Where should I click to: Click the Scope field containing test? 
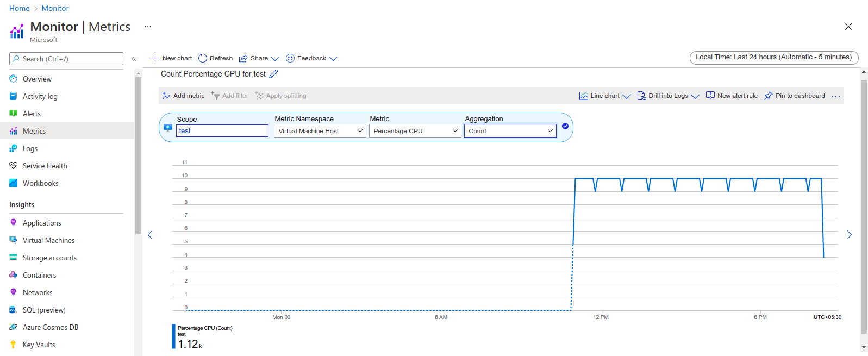click(x=222, y=131)
